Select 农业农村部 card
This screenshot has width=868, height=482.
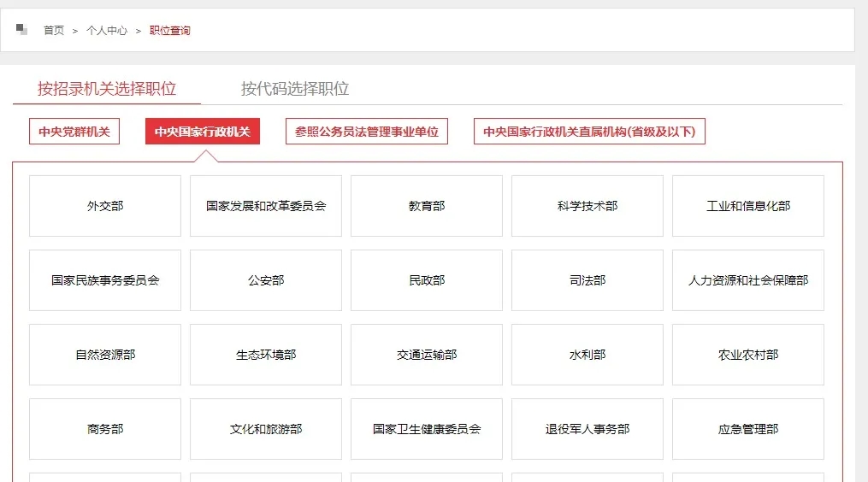tap(748, 355)
